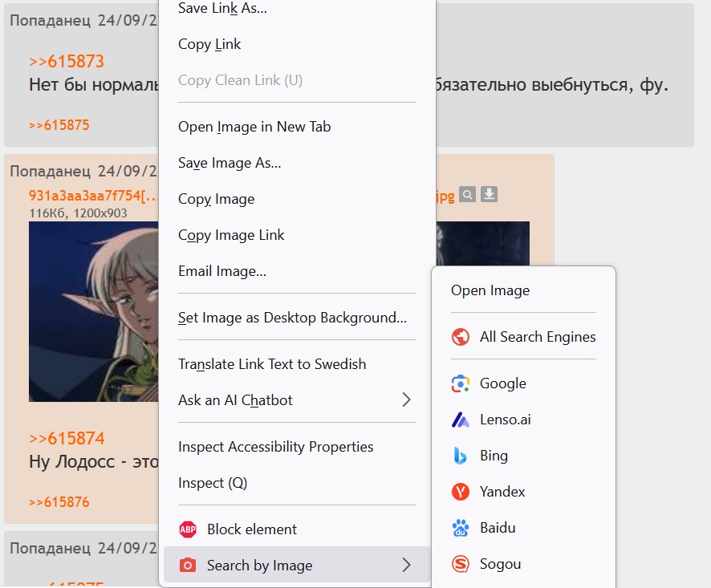The width and height of the screenshot is (711, 588).
Task: Choose Save Link As… from context menu
Action: coord(297,8)
